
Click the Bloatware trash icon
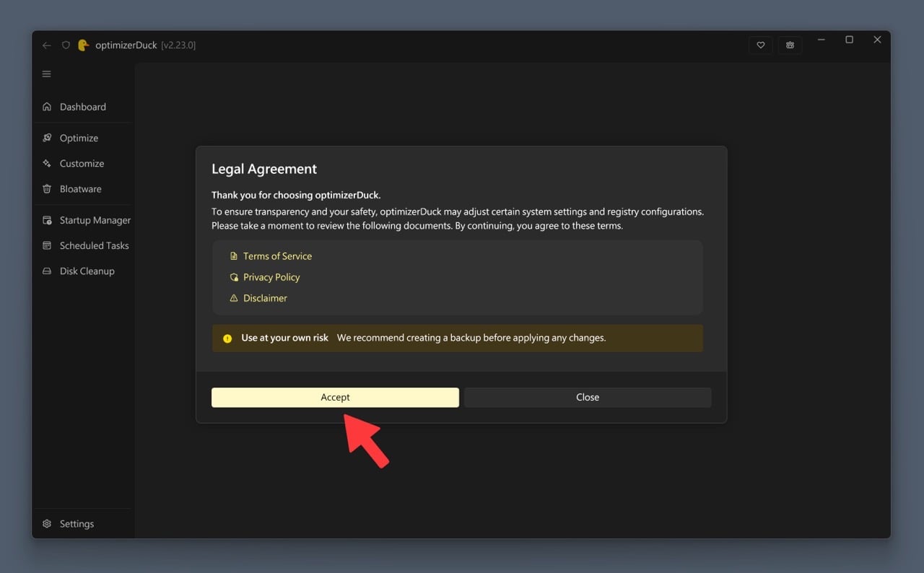point(47,189)
